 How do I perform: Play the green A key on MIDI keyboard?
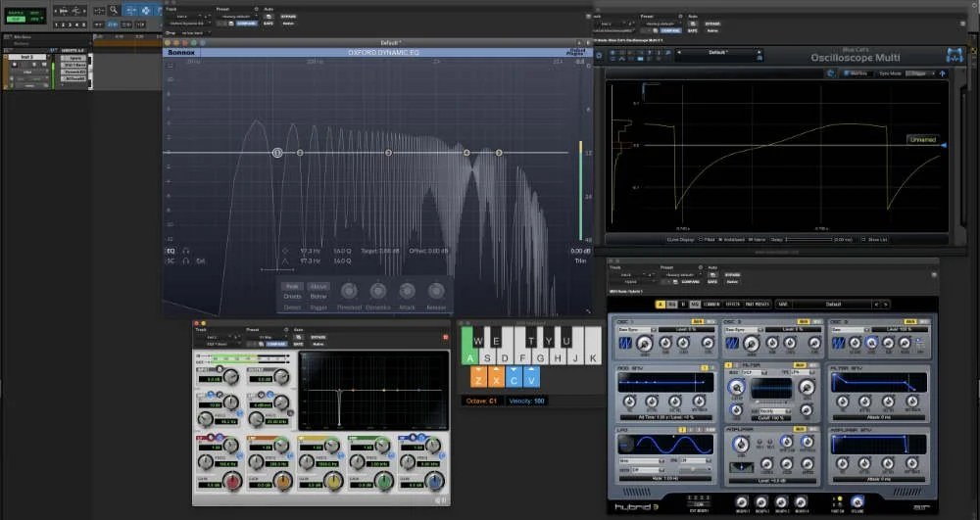[x=470, y=346]
